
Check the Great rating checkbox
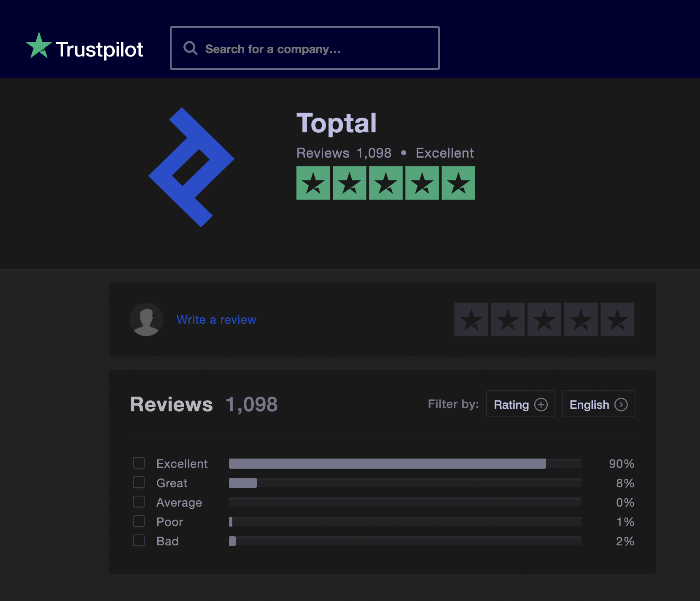[x=139, y=482]
